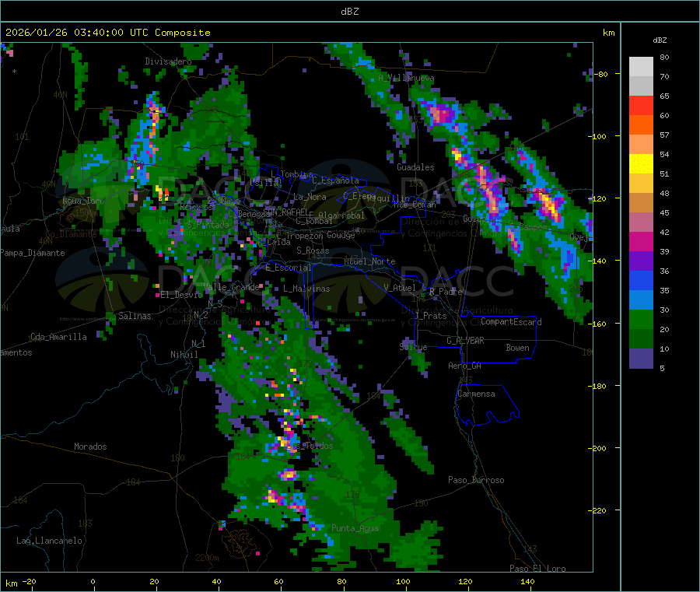Select the magenta 39-42 dBZ legend swatch
700x592 pixels.
pyautogui.click(x=641, y=241)
